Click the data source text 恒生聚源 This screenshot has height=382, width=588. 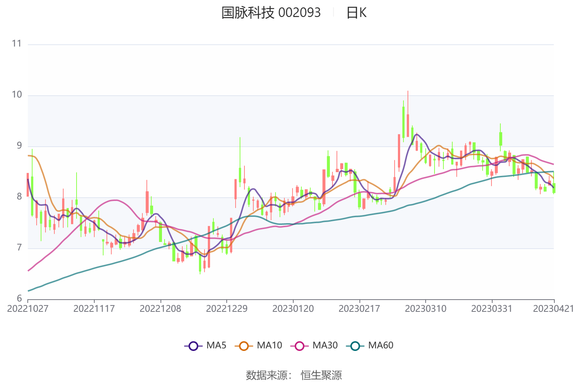tap(321, 375)
